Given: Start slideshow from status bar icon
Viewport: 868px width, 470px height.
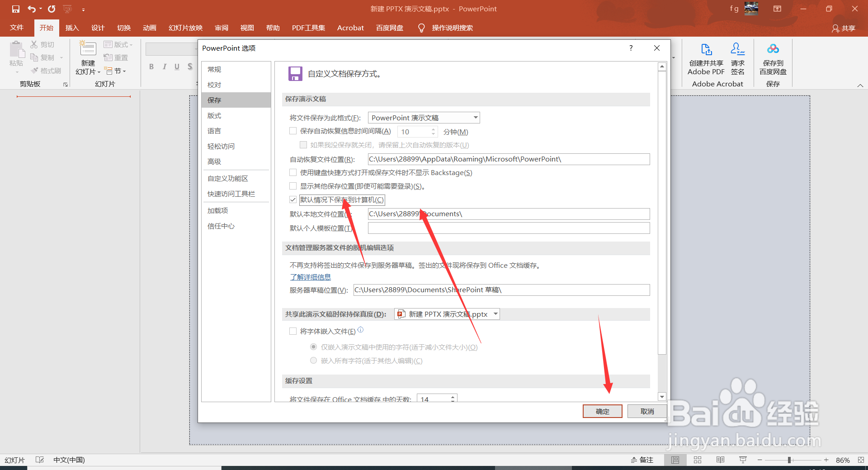Looking at the screenshot, I should point(743,460).
